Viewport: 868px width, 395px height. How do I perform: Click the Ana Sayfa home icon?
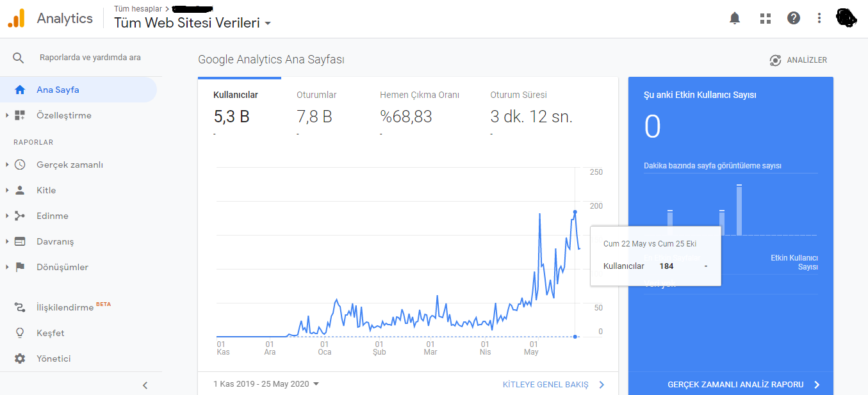20,90
